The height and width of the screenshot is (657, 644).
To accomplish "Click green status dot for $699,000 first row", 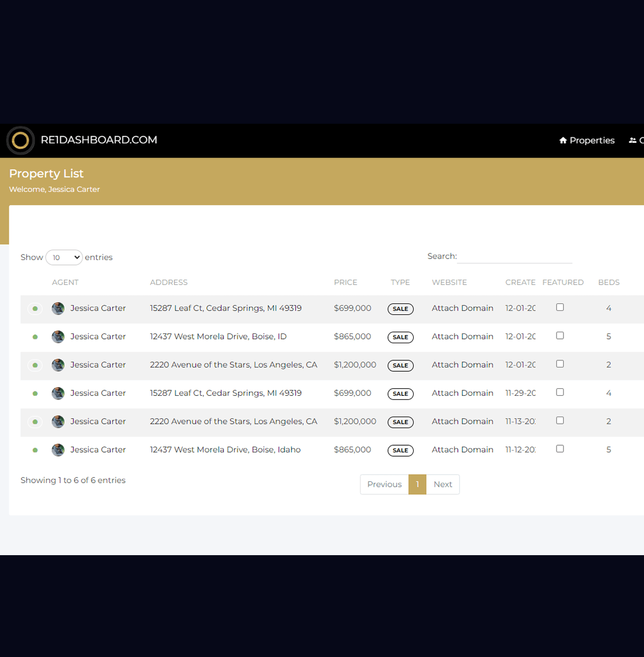I will (x=35, y=309).
